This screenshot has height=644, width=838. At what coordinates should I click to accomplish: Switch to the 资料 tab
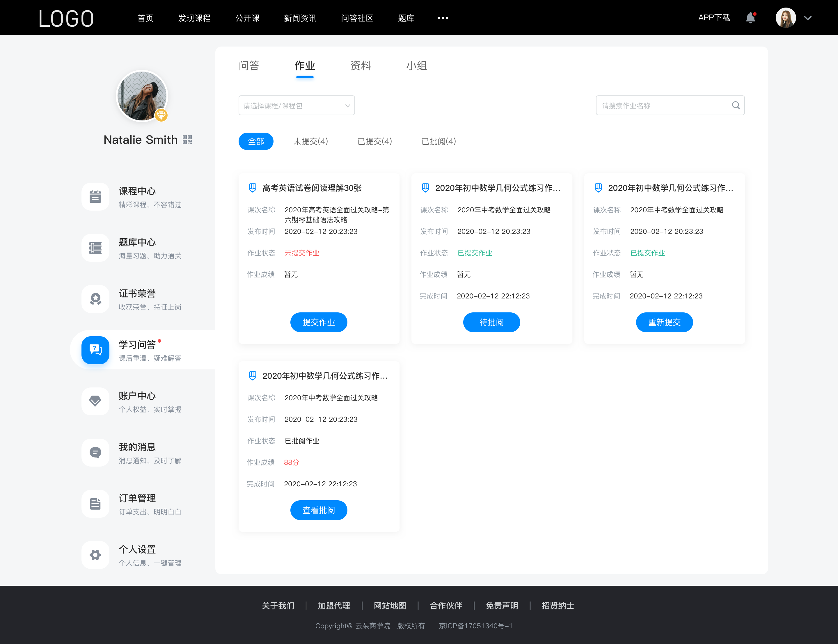tap(361, 66)
